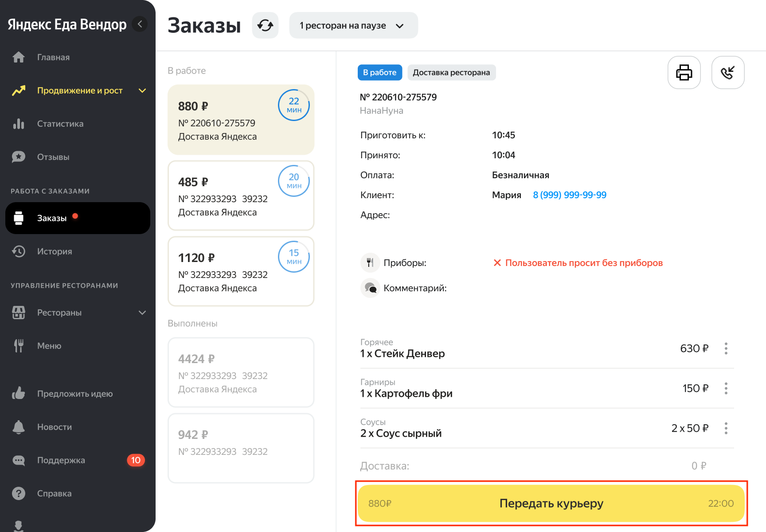Image resolution: width=766 pixels, height=532 pixels.
Task: Open options for Стейк Денвер item
Action: (726, 348)
